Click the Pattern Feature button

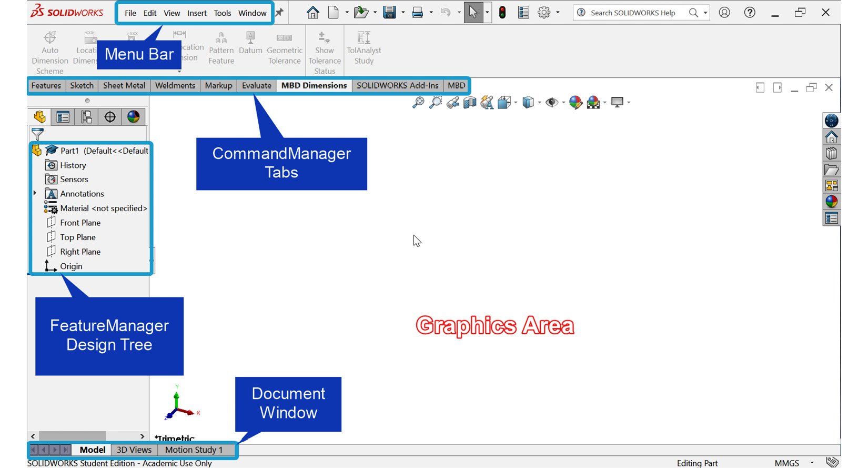(x=221, y=47)
